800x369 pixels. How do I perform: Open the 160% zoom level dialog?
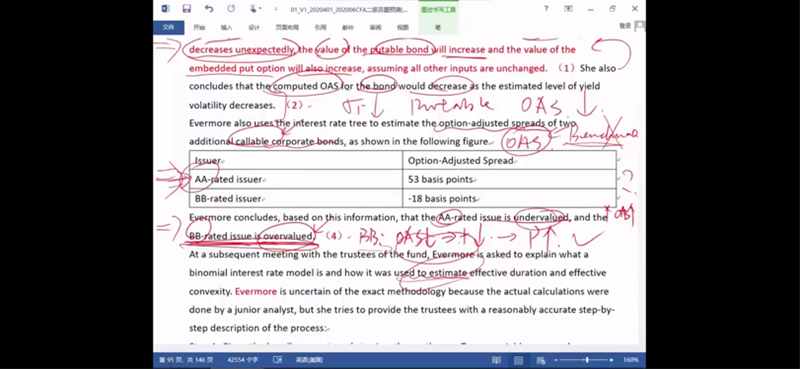631,360
